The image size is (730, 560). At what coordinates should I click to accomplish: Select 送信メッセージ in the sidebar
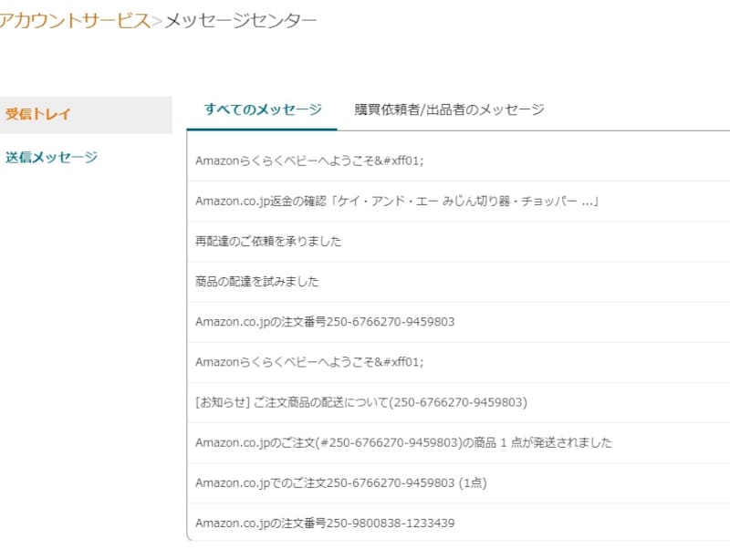(x=51, y=158)
